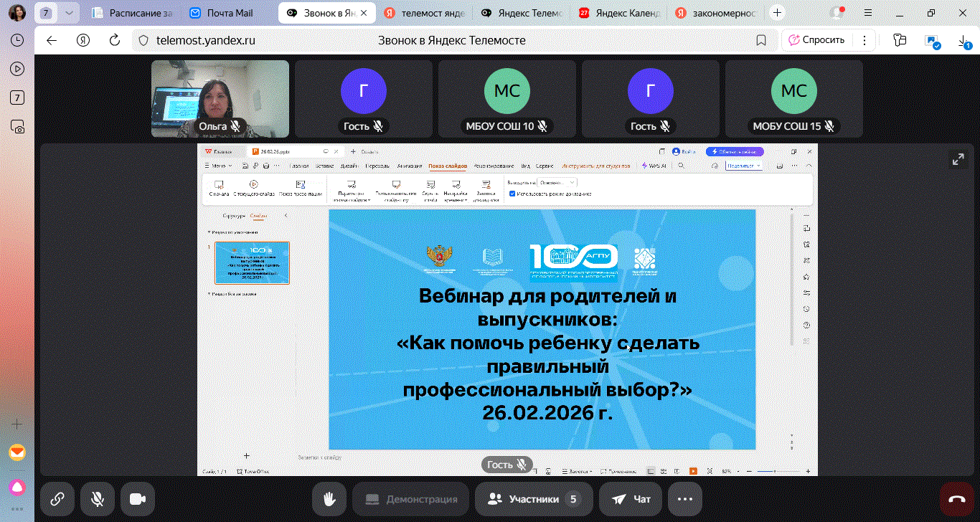The width and height of the screenshot is (980, 522).
Task: Toggle the microphone mute button
Action: (98, 499)
